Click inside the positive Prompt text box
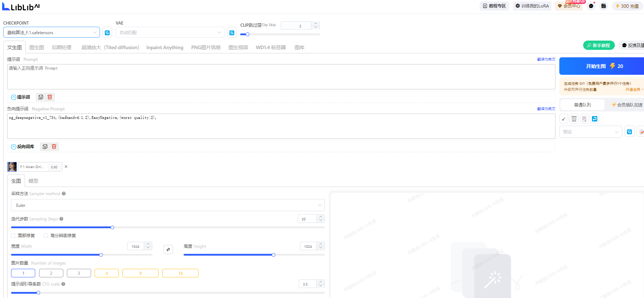Image resolution: width=644 pixels, height=298 pixels. pos(281,77)
